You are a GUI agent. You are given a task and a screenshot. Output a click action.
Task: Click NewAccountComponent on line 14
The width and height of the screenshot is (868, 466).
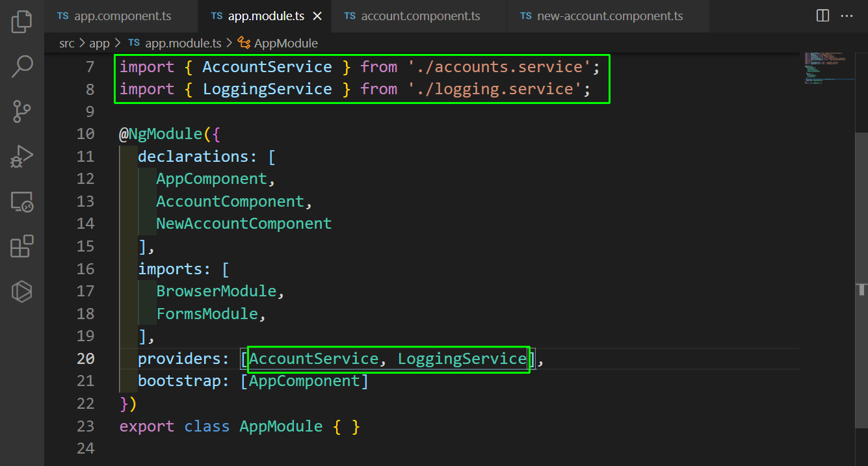click(244, 224)
